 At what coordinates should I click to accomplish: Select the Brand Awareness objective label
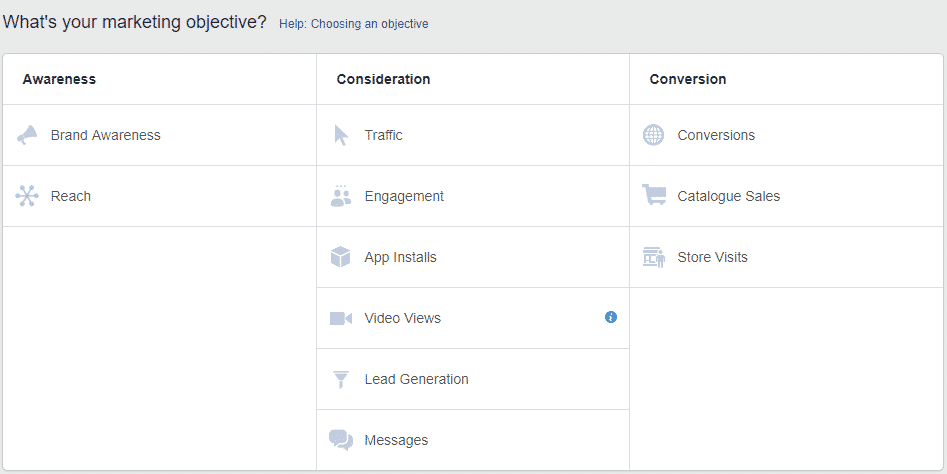105,135
